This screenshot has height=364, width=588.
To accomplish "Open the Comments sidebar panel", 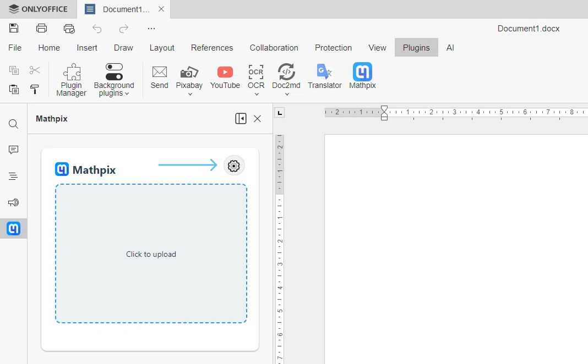I will coord(14,150).
